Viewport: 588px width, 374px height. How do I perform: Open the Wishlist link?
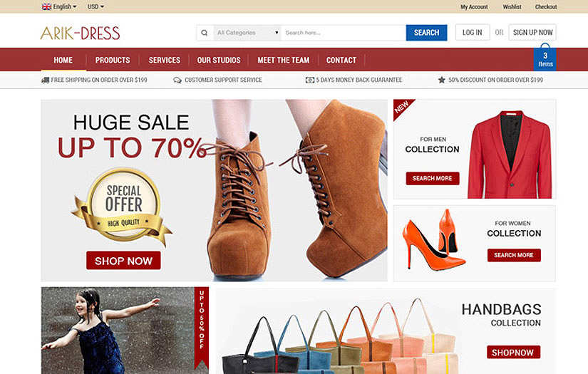pyautogui.click(x=512, y=6)
